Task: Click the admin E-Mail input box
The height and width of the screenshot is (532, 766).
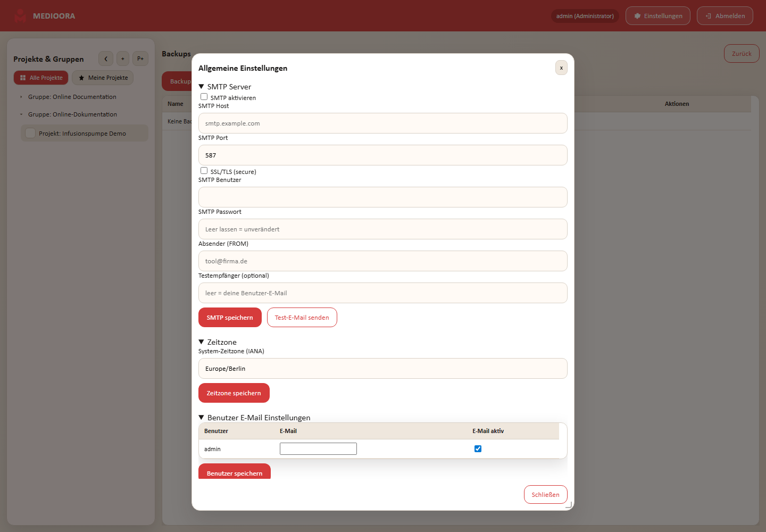Action: pyautogui.click(x=318, y=449)
